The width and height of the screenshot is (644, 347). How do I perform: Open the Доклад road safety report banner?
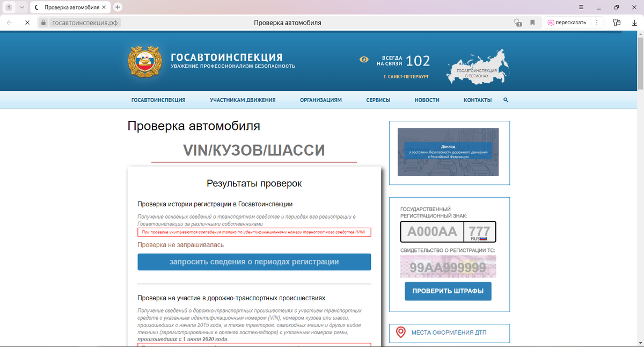pyautogui.click(x=448, y=152)
